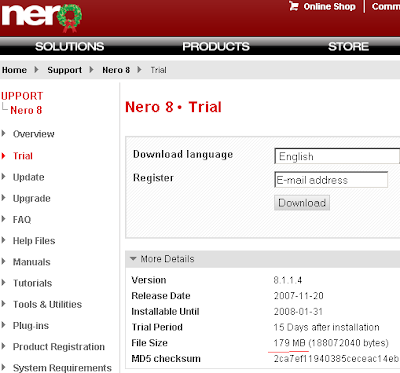The height and width of the screenshot is (373, 400).
Task: Click the Nero logo with wreath
Action: pyautogui.click(x=42, y=17)
